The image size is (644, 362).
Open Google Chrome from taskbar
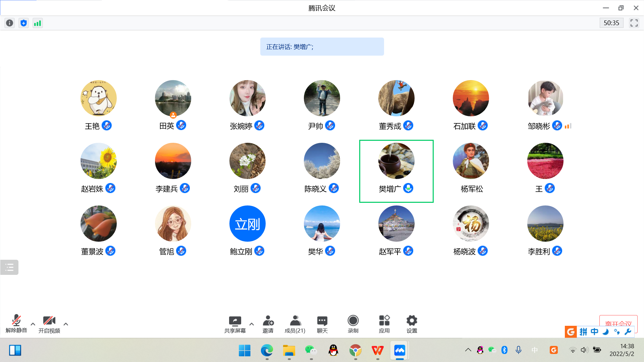click(x=355, y=351)
